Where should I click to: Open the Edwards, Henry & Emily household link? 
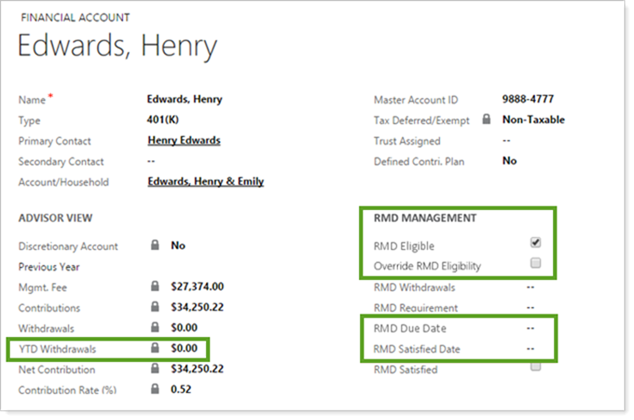(x=205, y=182)
